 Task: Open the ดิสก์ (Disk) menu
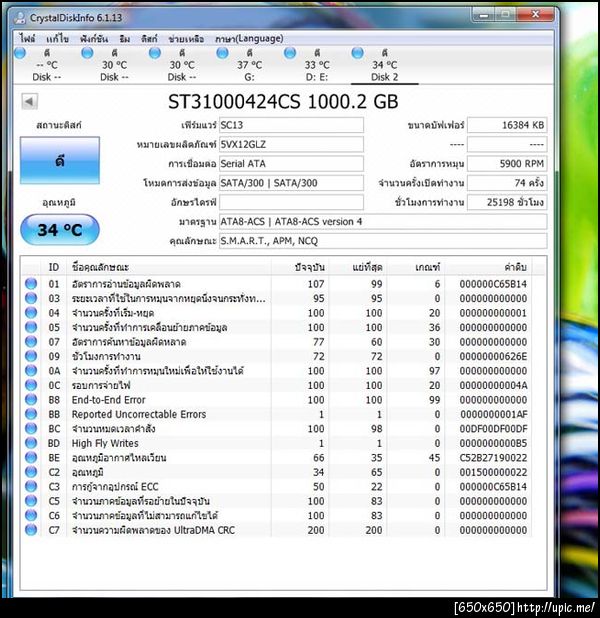coord(149,39)
